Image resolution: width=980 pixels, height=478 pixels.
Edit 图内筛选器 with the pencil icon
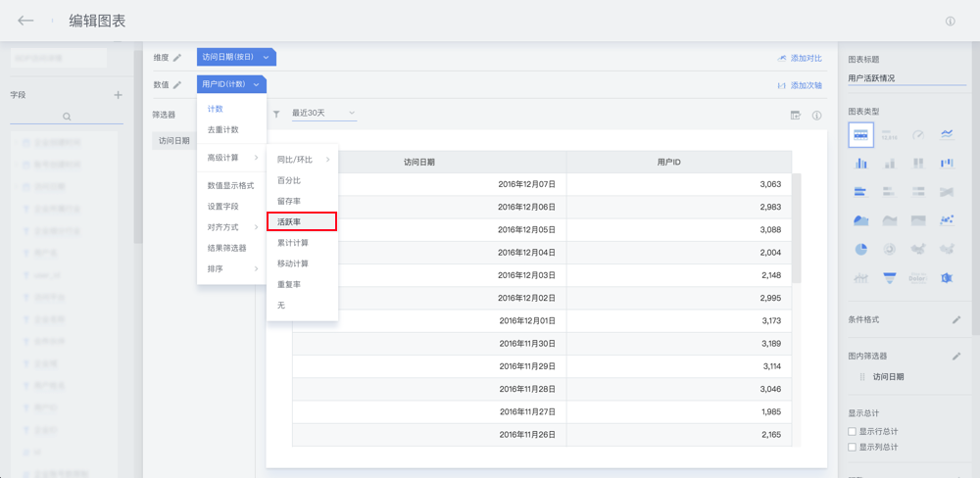pos(956,357)
